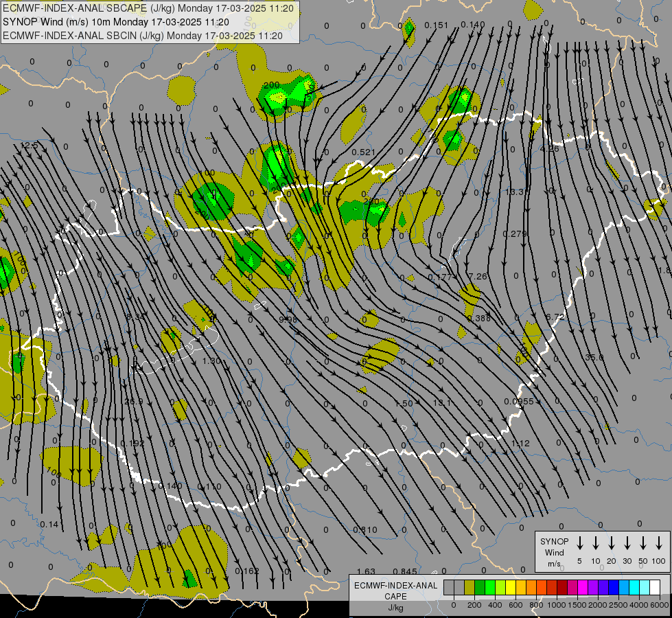The height and width of the screenshot is (618, 672).
Task: Click the 4000 tick label in the CAPE legend
Action: 639,605
